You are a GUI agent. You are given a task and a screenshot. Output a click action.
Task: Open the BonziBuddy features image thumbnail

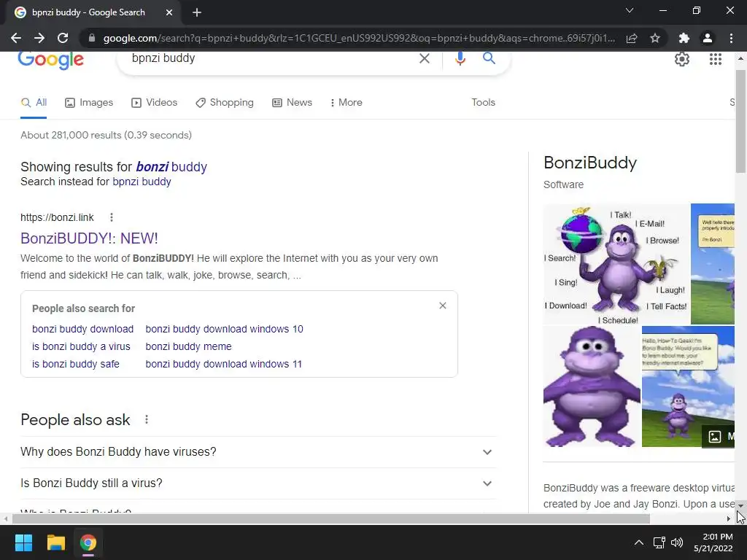(616, 264)
